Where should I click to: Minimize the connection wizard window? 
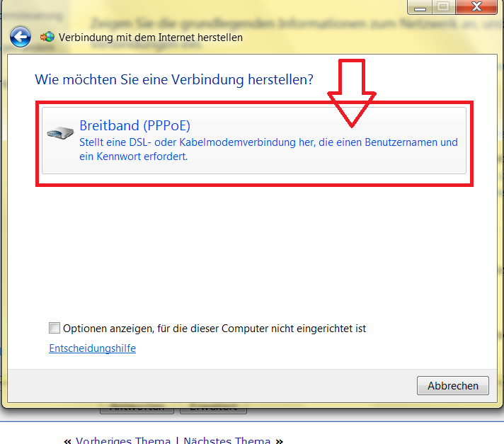[420, 7]
